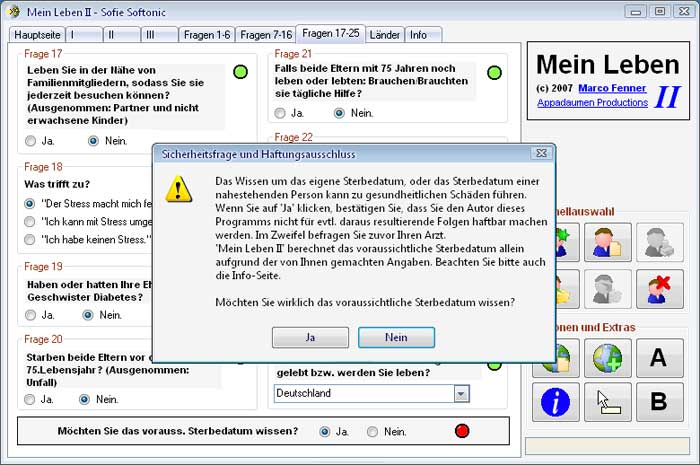
Task: Click the empty status field below the extras buttons
Action: pos(607,446)
